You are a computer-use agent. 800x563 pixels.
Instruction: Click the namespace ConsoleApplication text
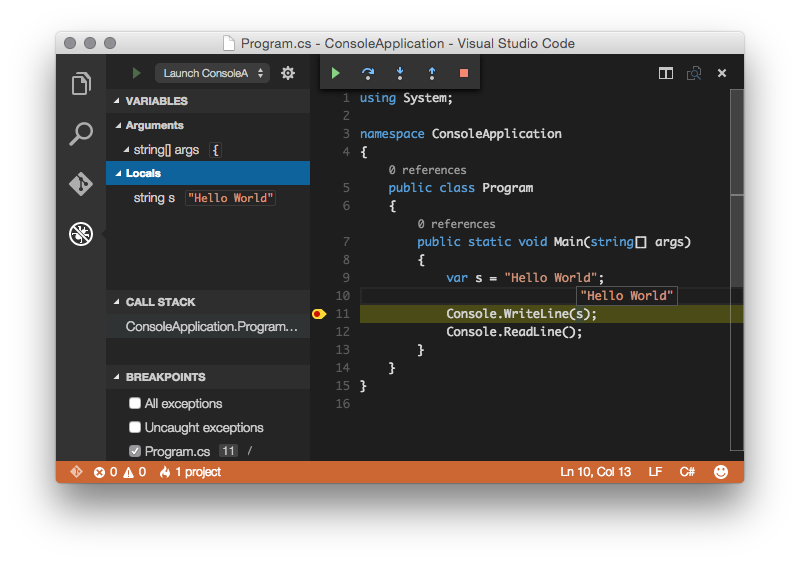(x=461, y=134)
